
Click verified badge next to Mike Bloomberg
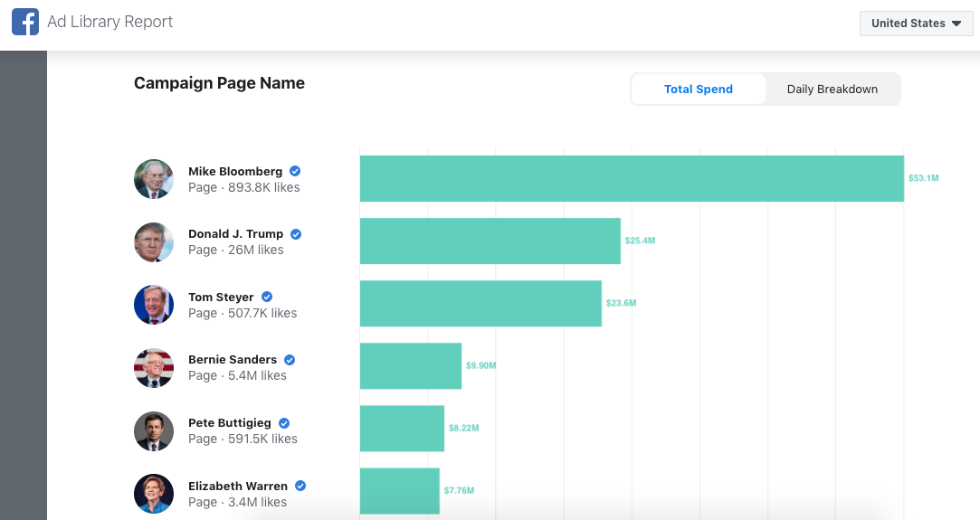(295, 172)
